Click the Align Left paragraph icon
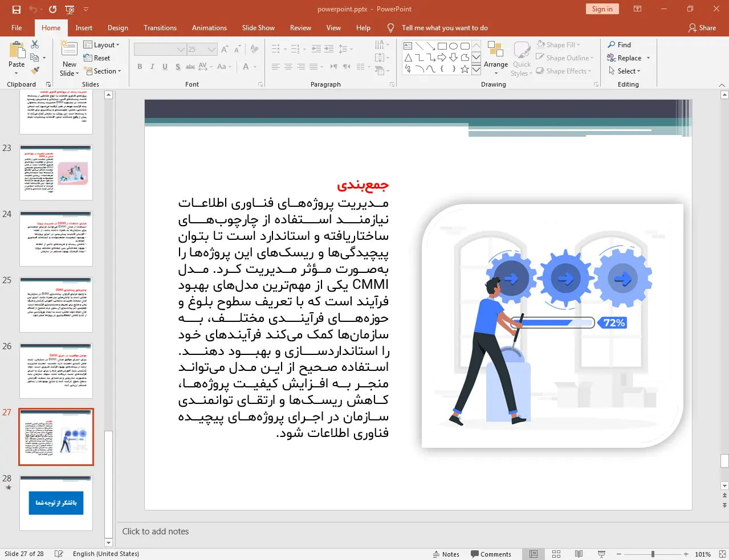This screenshot has height=560, width=729. pyautogui.click(x=275, y=67)
